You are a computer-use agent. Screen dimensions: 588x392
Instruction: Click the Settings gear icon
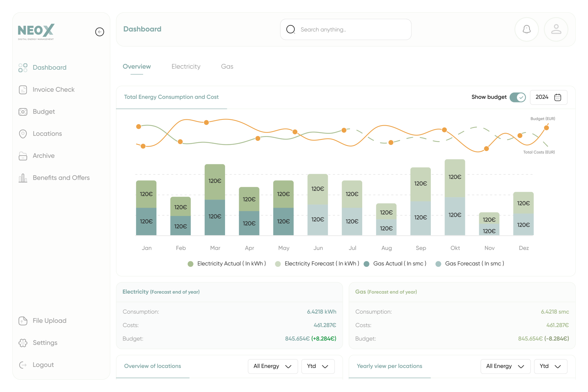(23, 343)
